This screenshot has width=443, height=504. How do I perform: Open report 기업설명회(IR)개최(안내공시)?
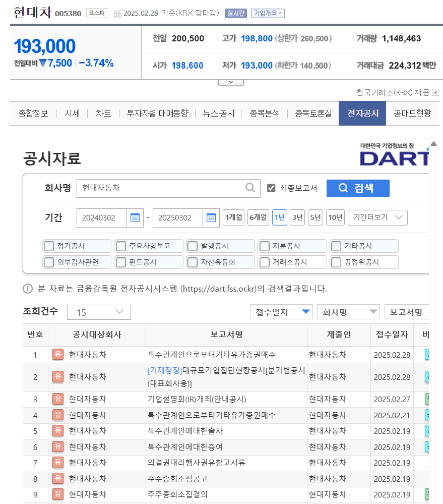[x=197, y=399]
